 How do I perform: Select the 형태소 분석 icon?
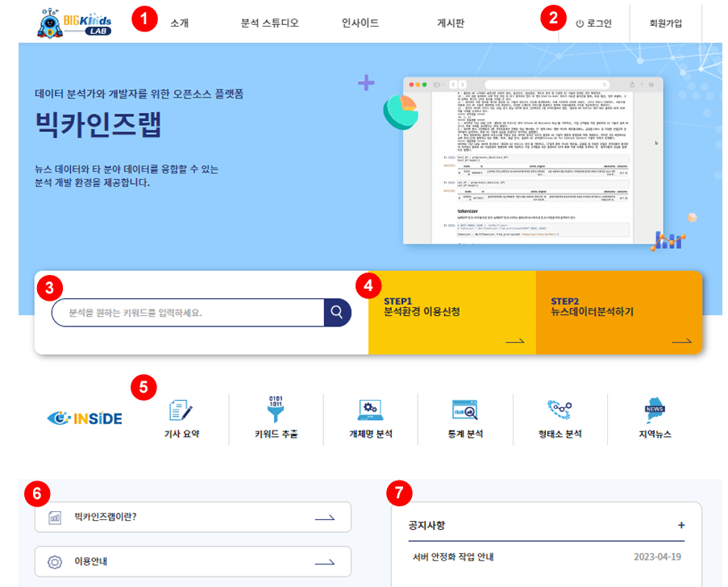click(560, 409)
